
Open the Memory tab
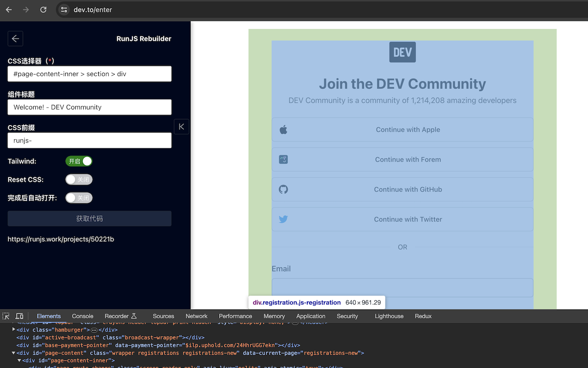tap(274, 316)
